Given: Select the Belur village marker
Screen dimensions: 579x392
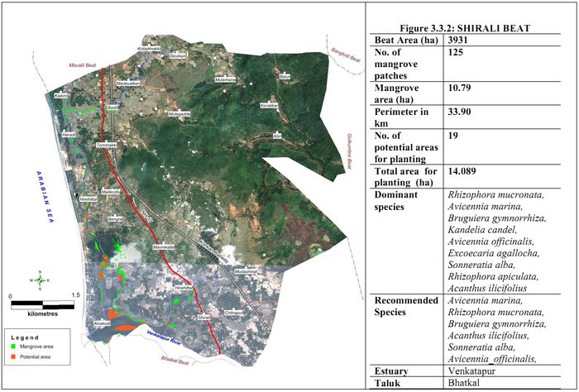Looking at the screenshot, I should click(285, 76).
